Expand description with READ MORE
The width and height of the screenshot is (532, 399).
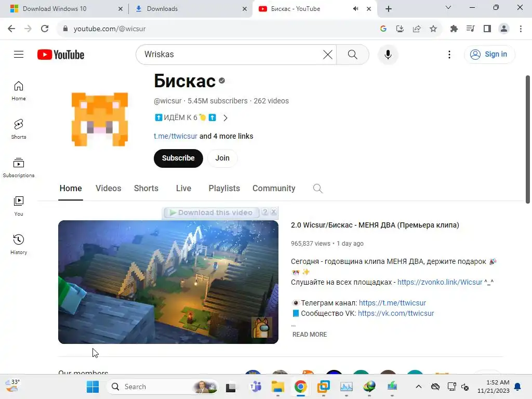click(310, 335)
